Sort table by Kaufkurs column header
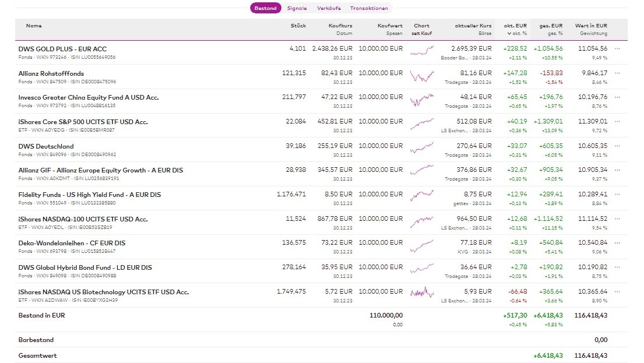This screenshot has width=644, height=363. (340, 26)
